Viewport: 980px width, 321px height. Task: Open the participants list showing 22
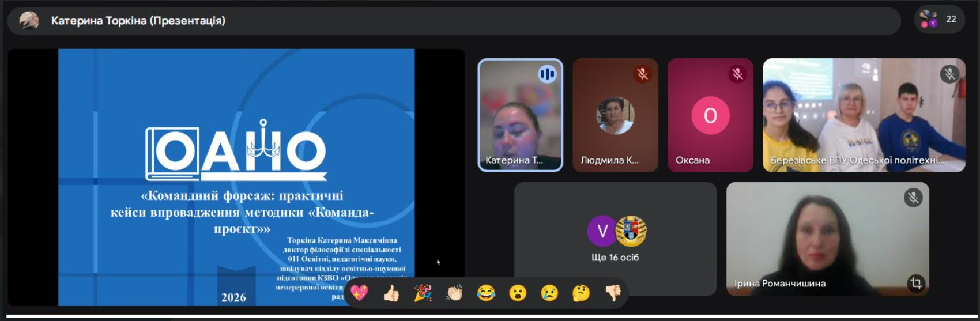coord(939,20)
